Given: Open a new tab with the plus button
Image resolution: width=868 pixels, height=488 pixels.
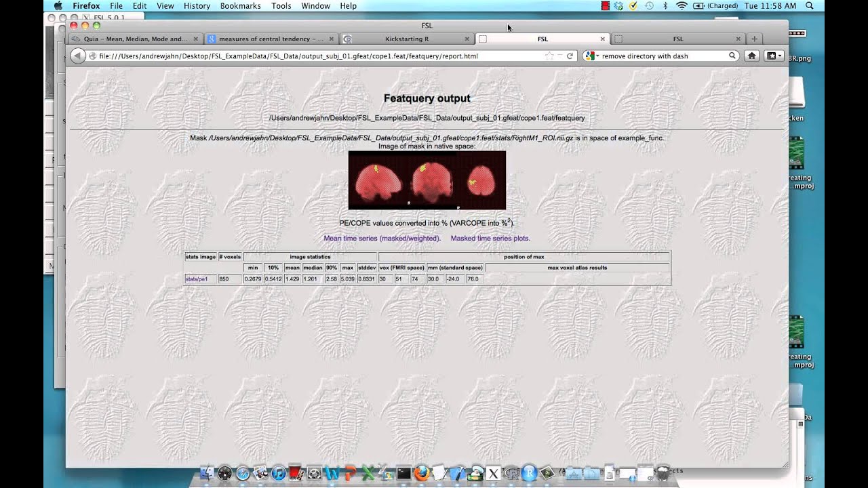Looking at the screenshot, I should pos(754,39).
